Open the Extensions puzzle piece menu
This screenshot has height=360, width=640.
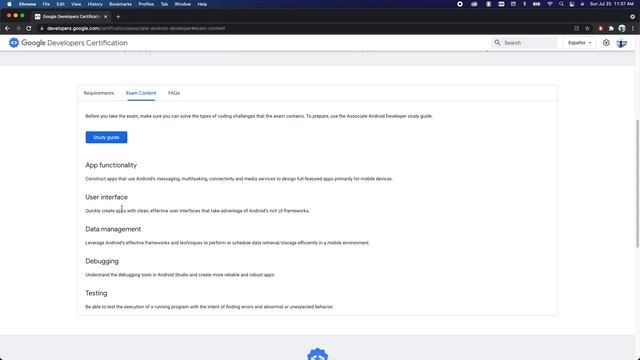(x=611, y=29)
